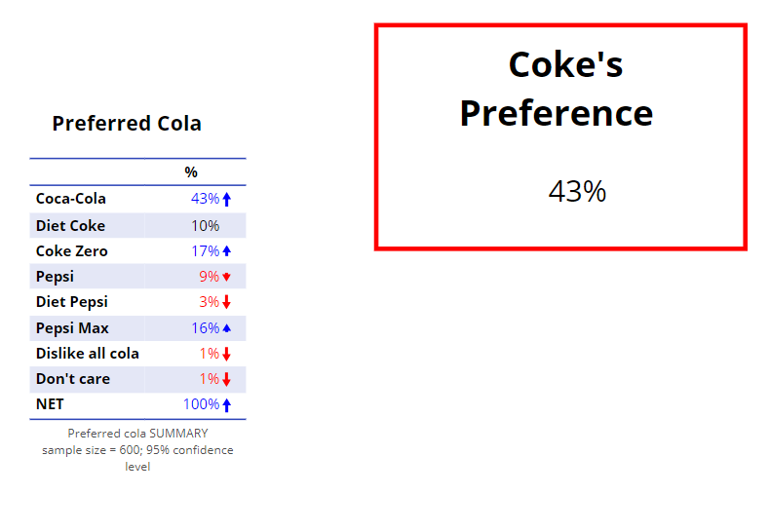Select the Coca-Cola row label
Viewport: 770px width, 532px height.
point(71,198)
